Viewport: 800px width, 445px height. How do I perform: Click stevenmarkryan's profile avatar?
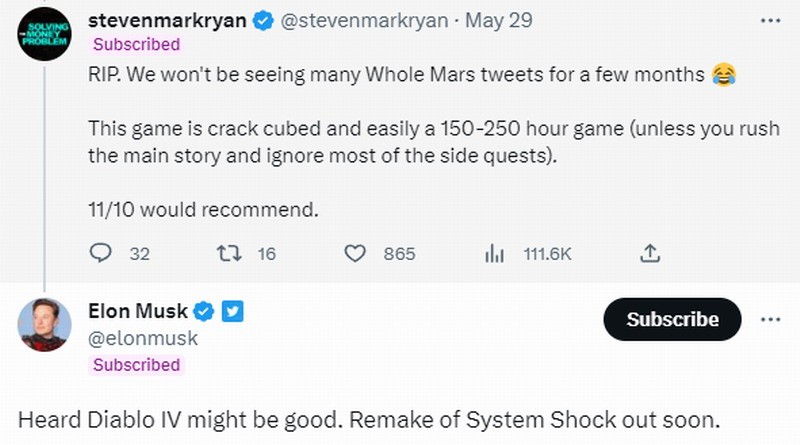coord(45,35)
